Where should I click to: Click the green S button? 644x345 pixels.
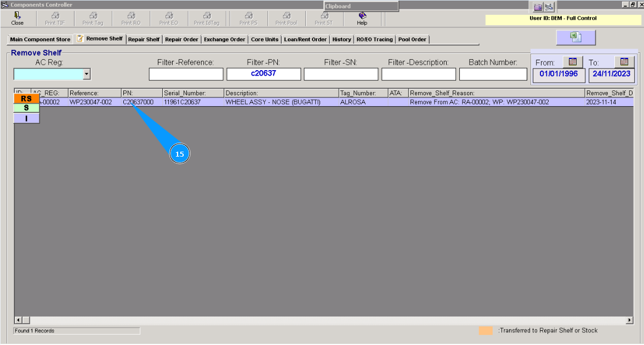click(26, 108)
